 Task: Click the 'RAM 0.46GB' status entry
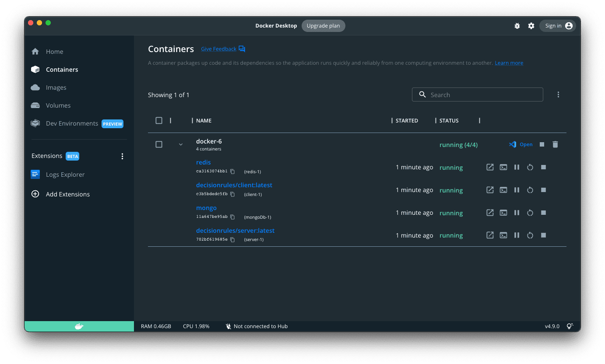click(x=156, y=326)
